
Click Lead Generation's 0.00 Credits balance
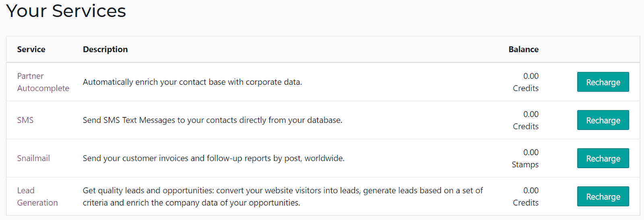[526, 197]
